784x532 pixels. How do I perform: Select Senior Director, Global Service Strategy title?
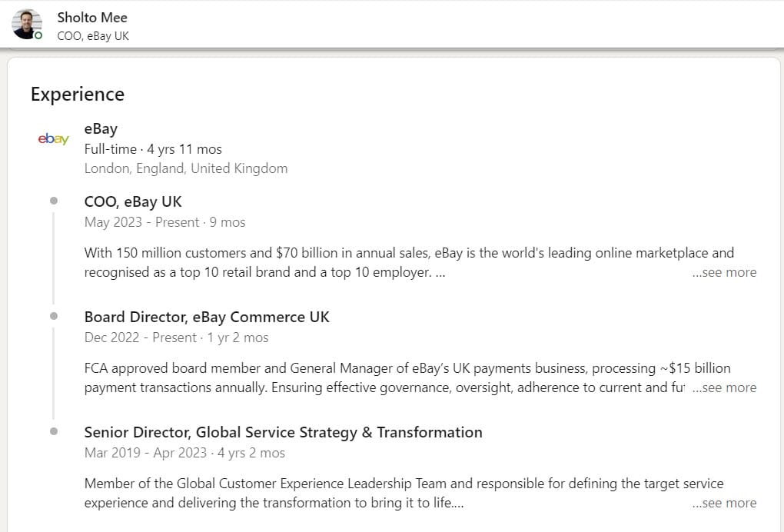(x=283, y=432)
